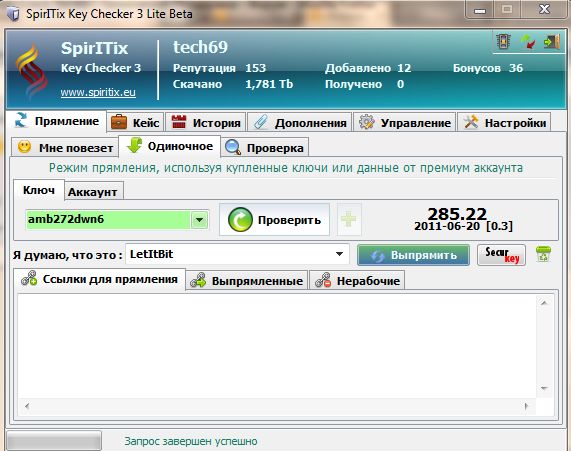The image size is (571, 451).
Task: Click the chip icon in the header
Action: (504, 42)
